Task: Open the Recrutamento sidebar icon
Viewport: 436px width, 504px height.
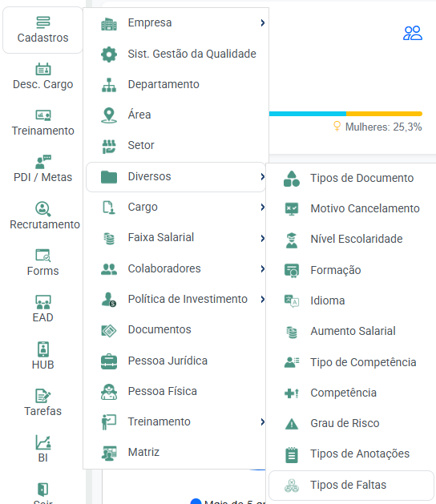Action: [x=42, y=209]
